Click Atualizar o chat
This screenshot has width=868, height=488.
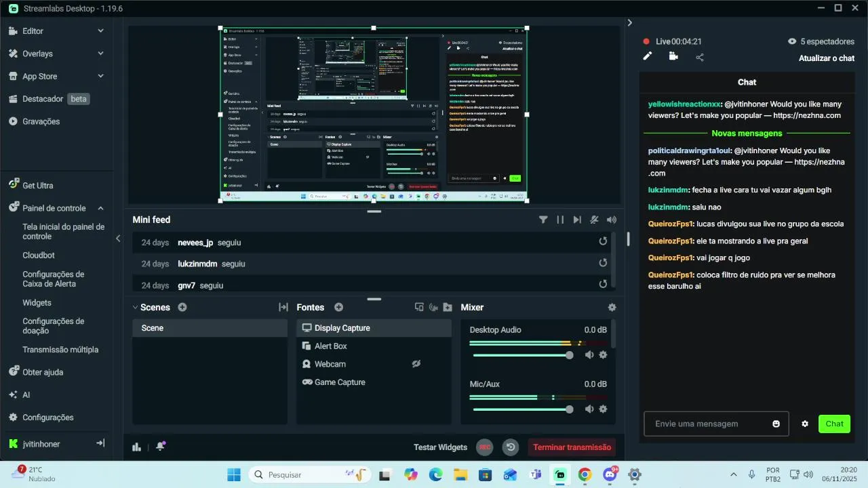pos(826,58)
